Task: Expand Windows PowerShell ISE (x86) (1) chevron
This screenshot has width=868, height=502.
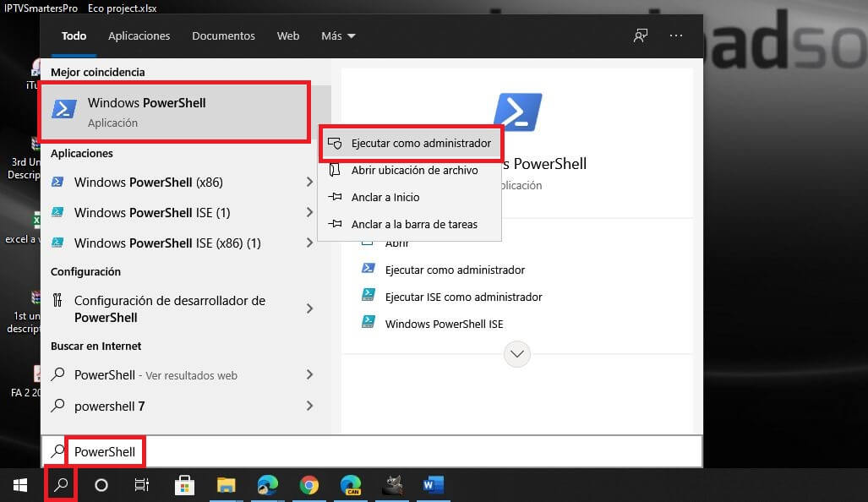Action: coord(309,243)
